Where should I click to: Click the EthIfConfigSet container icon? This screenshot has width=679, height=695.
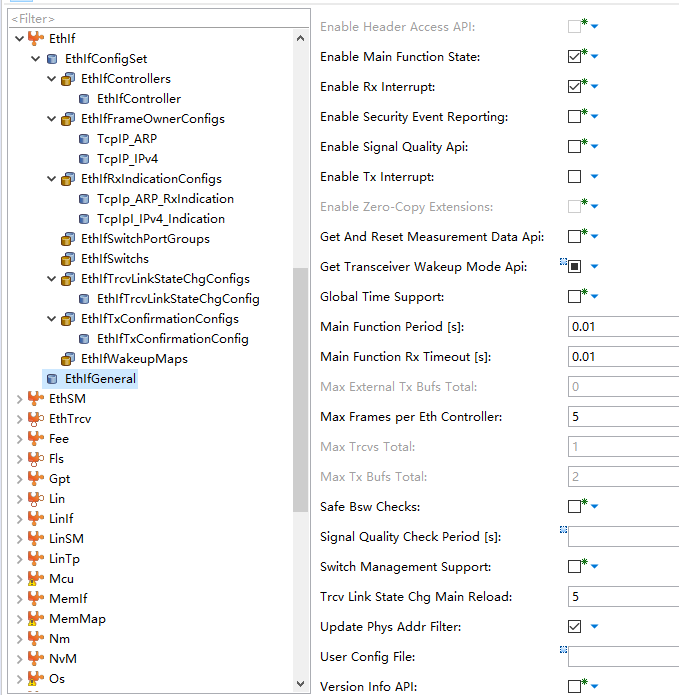tap(52, 59)
